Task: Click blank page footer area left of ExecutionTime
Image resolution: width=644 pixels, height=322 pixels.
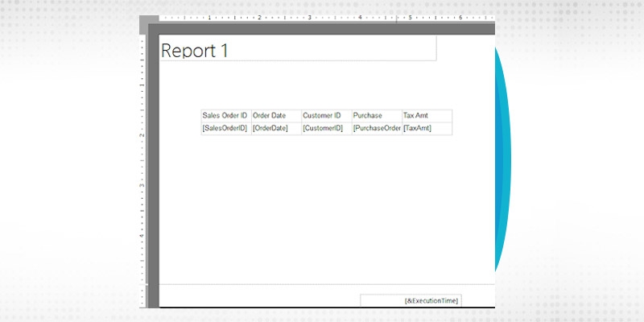Action: [258, 296]
